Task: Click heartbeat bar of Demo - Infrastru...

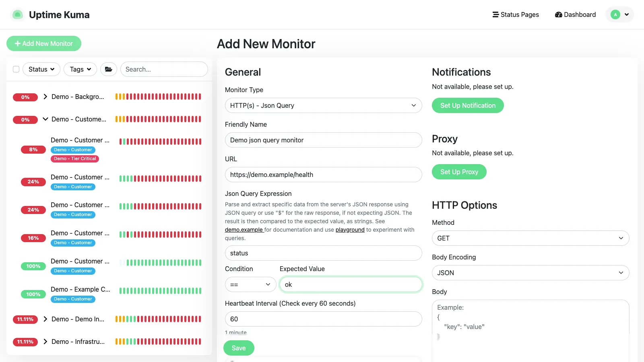Action: pos(158,341)
